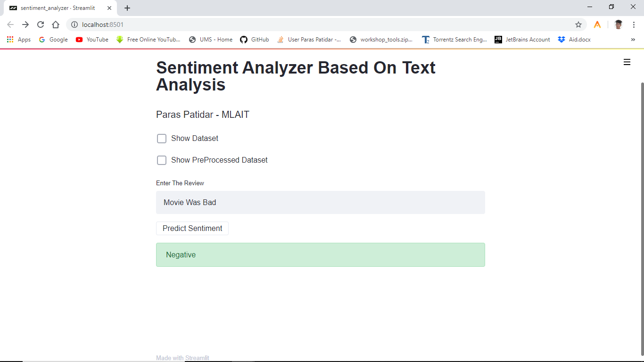644x362 pixels.
Task: Open the Streamlit hamburger menu
Action: click(627, 62)
